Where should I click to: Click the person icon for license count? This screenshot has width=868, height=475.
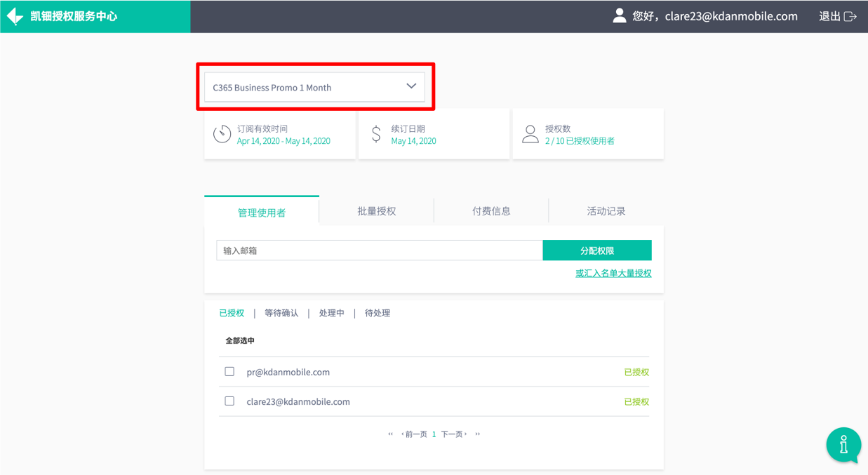530,134
